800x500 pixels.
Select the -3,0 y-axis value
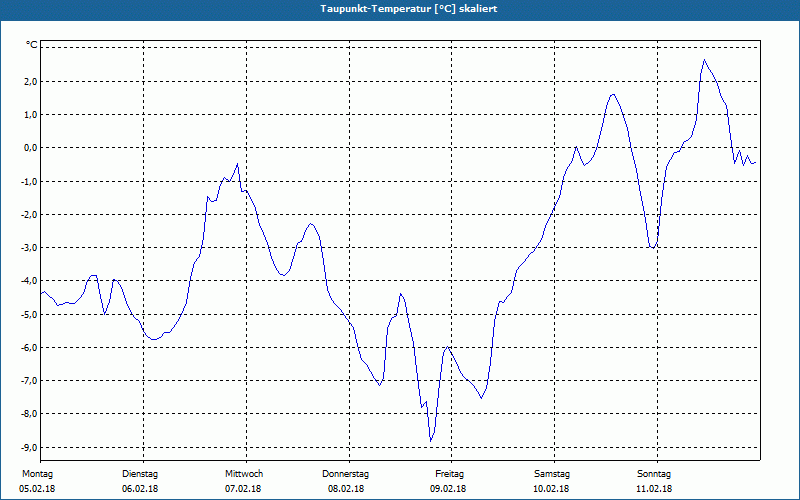pyautogui.click(x=27, y=247)
